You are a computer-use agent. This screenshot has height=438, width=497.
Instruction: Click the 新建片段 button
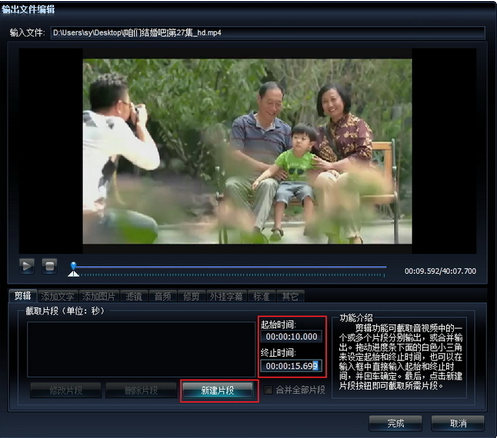tap(219, 390)
